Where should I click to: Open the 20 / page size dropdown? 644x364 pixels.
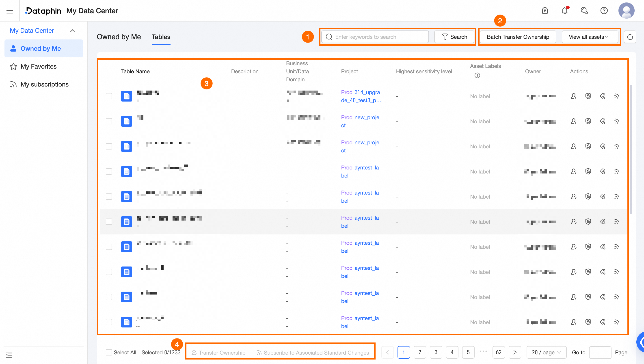pyautogui.click(x=546, y=353)
